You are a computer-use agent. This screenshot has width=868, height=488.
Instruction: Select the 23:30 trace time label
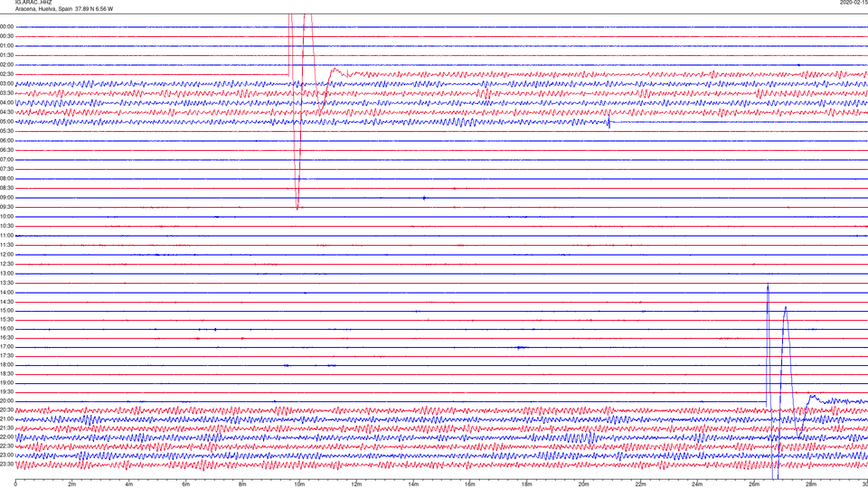click(x=6, y=465)
